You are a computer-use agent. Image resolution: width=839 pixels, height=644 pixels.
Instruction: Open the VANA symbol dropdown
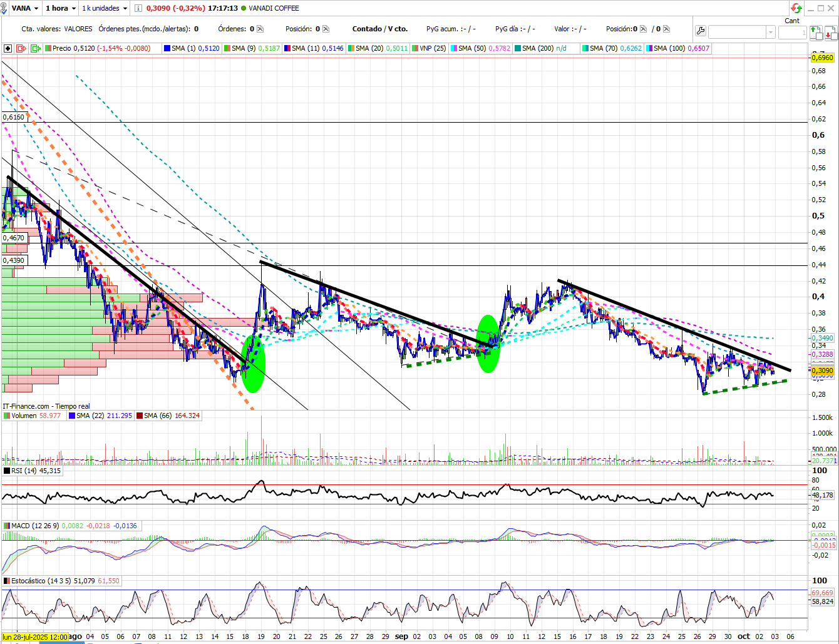pyautogui.click(x=25, y=8)
